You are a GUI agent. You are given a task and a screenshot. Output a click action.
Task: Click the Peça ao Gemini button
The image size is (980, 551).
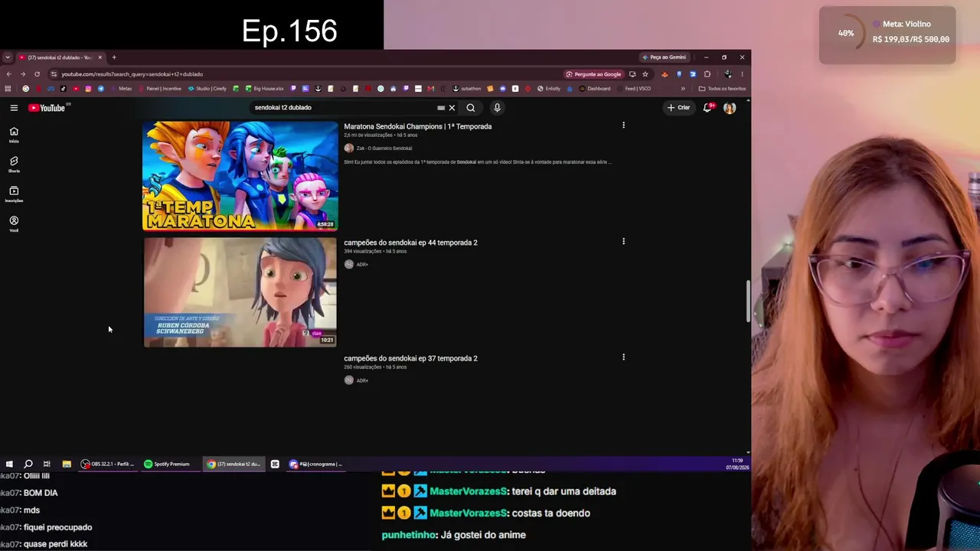665,57
